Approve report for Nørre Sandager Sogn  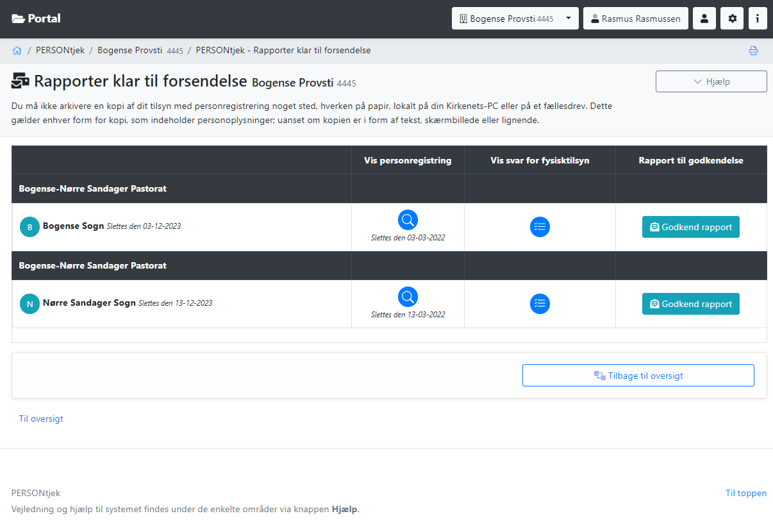pos(691,304)
